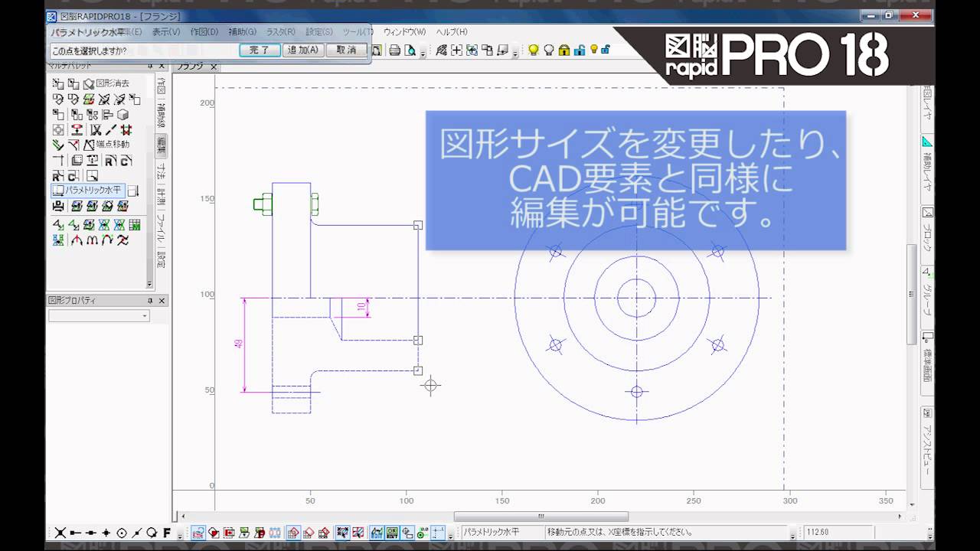This screenshot has width=980, height=551.
Task: Click the print icon on the toolbar
Action: (395, 50)
